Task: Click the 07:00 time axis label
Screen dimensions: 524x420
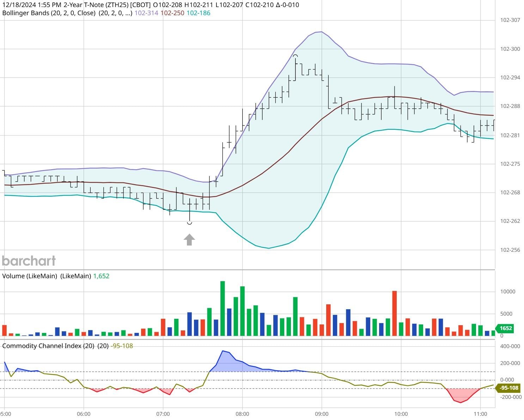Action: (163, 414)
